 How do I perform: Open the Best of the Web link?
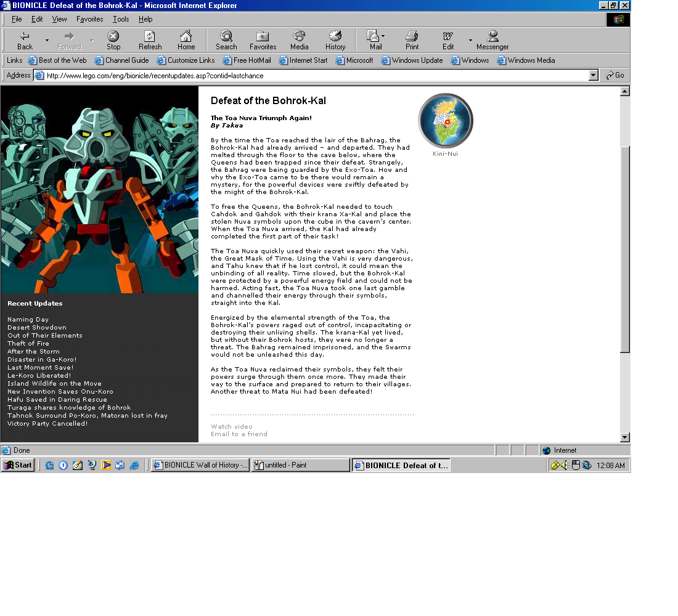57,60
